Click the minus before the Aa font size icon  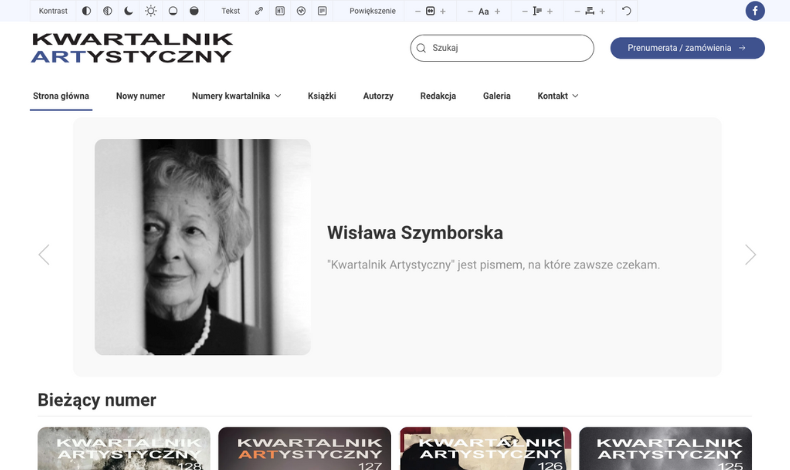click(470, 11)
